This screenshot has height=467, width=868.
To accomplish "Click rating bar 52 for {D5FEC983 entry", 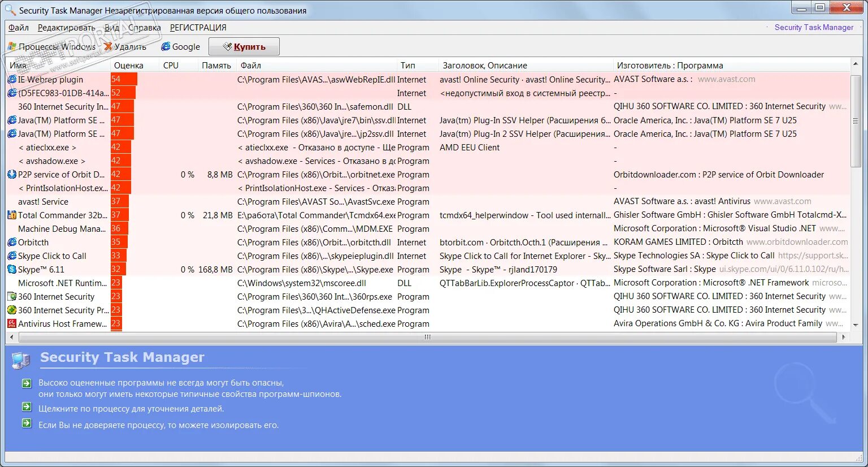I will [123, 93].
